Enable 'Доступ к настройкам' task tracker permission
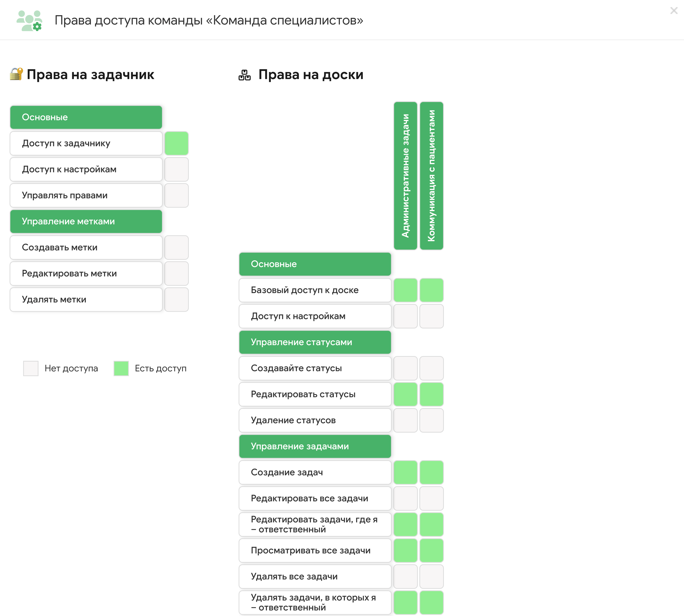 pos(176,170)
